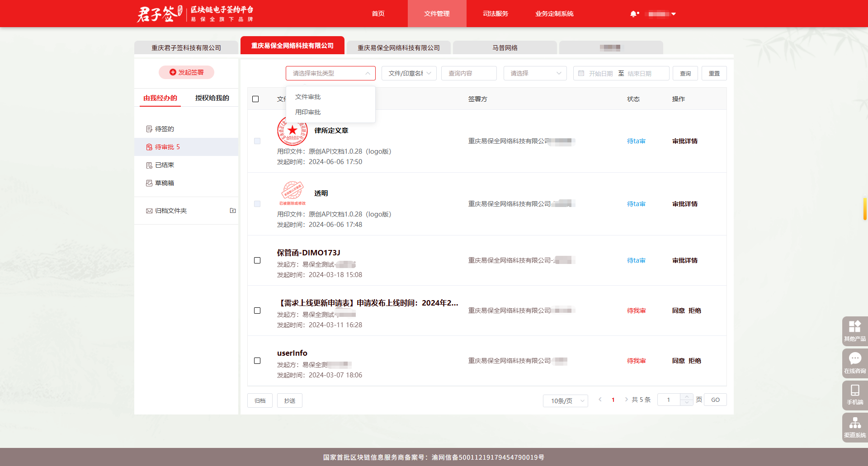Click the 查询 search button
Image resolution: width=868 pixels, height=466 pixels.
685,73
